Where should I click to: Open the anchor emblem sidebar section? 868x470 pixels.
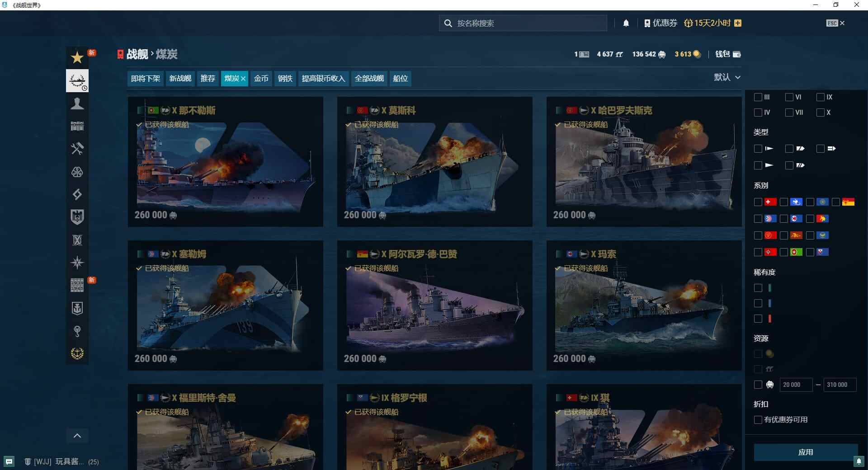(x=77, y=354)
